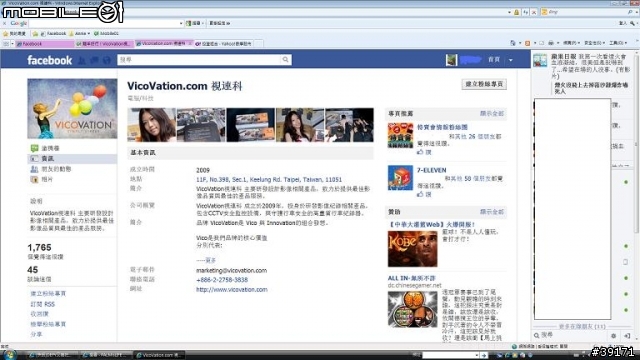The width and height of the screenshot is (640, 360).
Task: Switch to the Facebook browser tab
Action: (x=44, y=44)
